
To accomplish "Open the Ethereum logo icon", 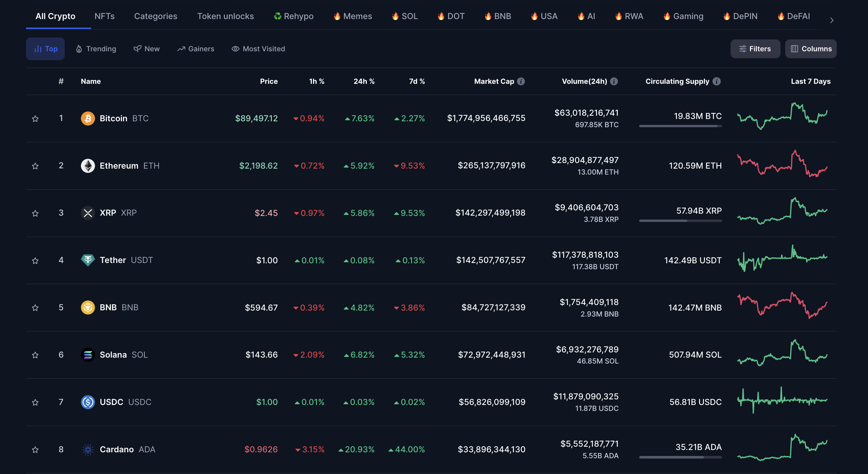I will pos(88,166).
